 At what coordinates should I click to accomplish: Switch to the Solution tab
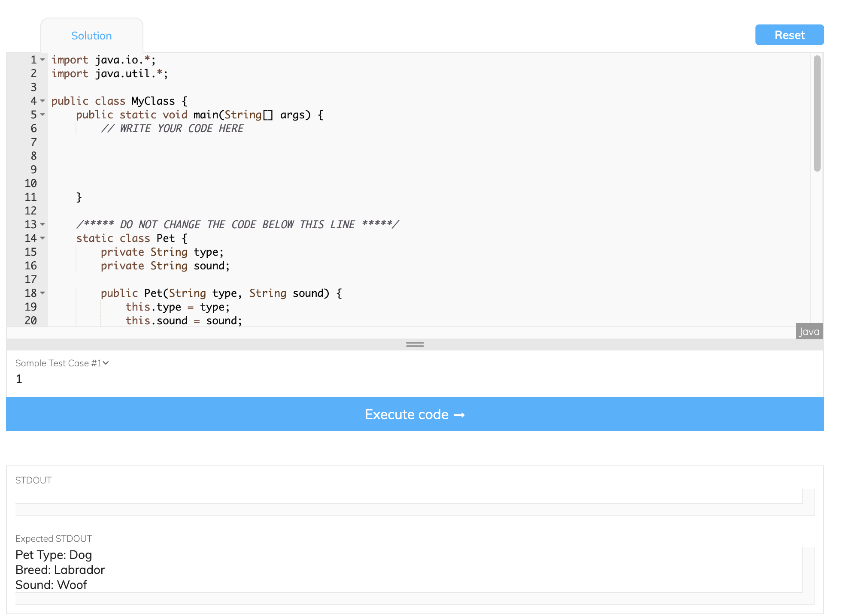[91, 35]
